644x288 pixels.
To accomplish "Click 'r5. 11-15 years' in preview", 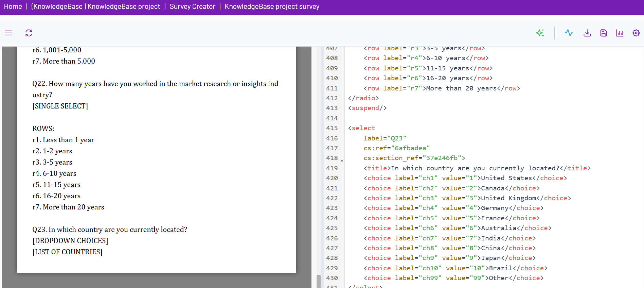I will pos(56,185).
